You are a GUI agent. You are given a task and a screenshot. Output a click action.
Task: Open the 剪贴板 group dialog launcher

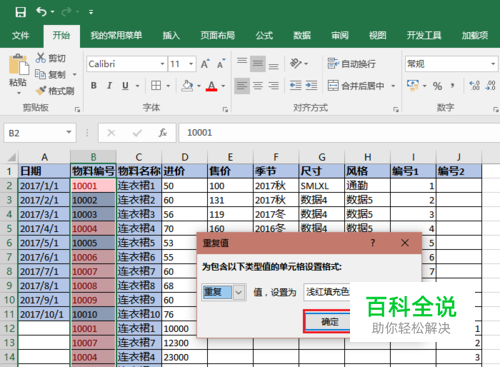[x=77, y=109]
